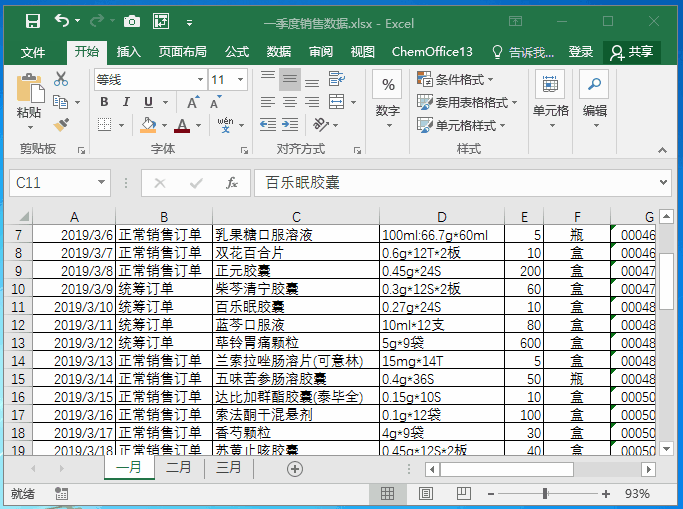This screenshot has height=509, width=683.
Task: Cut selection with the scissors icon
Action: (61, 79)
